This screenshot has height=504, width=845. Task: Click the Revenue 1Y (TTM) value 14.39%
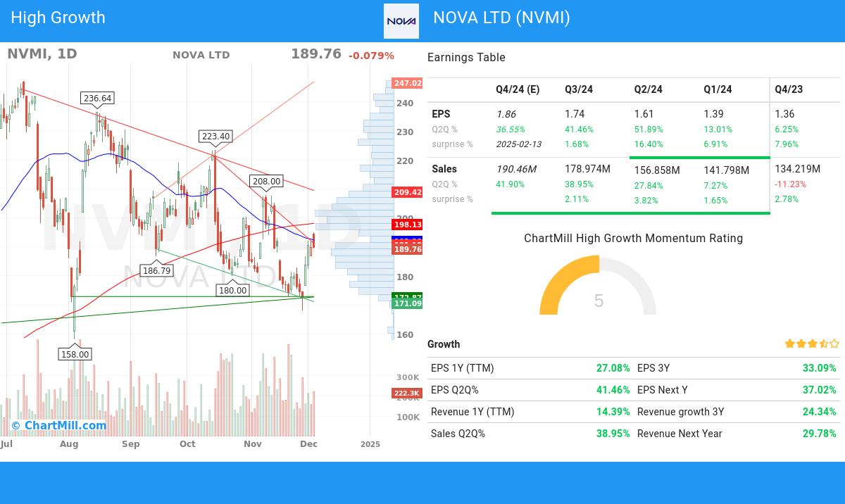[x=613, y=412]
